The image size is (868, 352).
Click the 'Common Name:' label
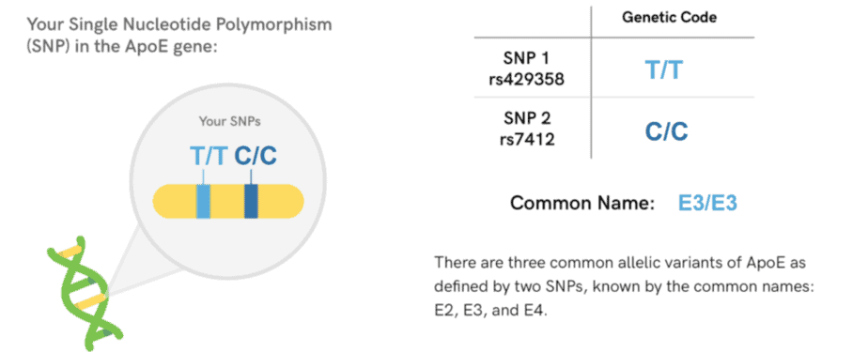582,203
